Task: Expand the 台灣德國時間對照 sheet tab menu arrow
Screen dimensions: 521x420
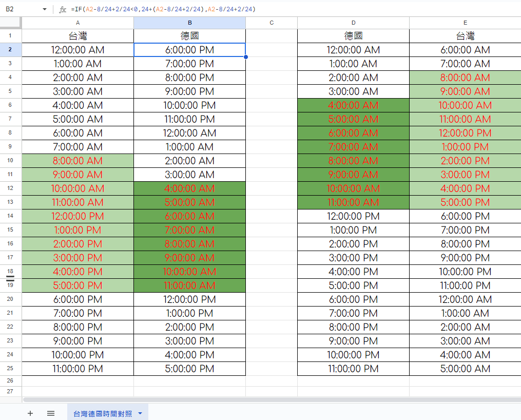Action: tap(140, 413)
